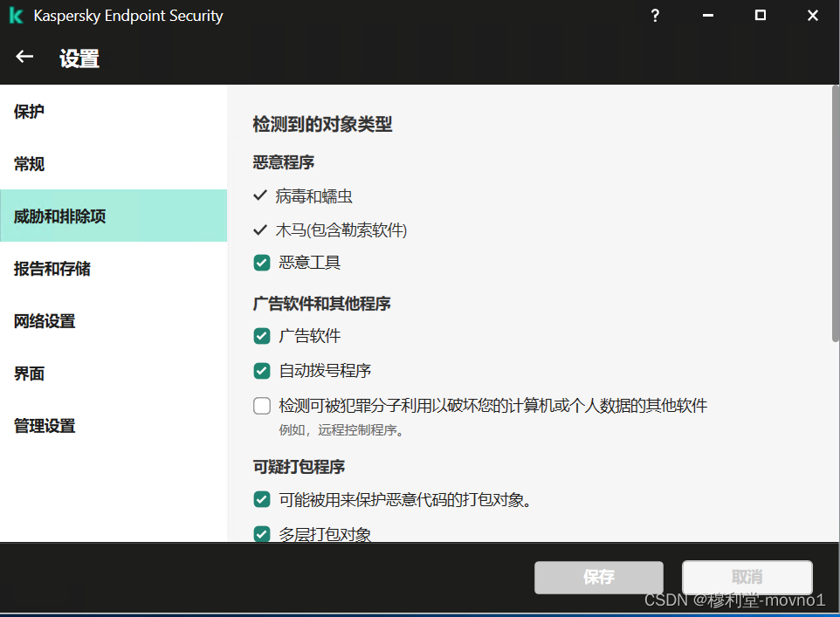This screenshot has width=840, height=617.
Task: Click the vertical scrollbar thumb
Action: [835, 213]
